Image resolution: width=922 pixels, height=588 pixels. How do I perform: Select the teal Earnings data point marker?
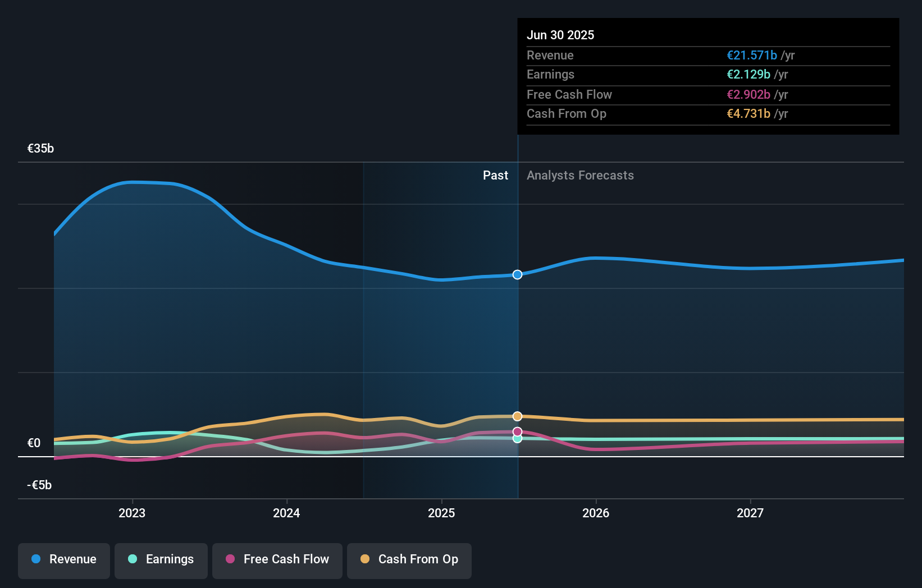(517, 439)
